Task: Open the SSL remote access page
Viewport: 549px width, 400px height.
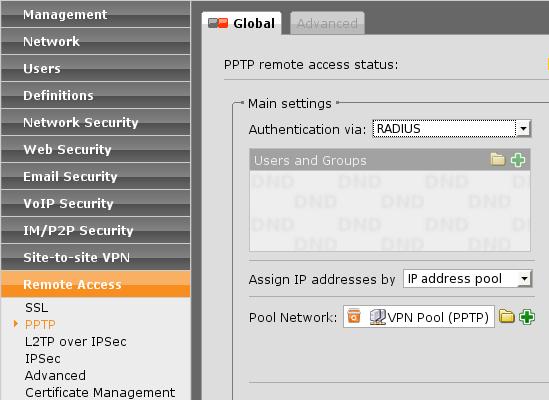Action: [36, 308]
